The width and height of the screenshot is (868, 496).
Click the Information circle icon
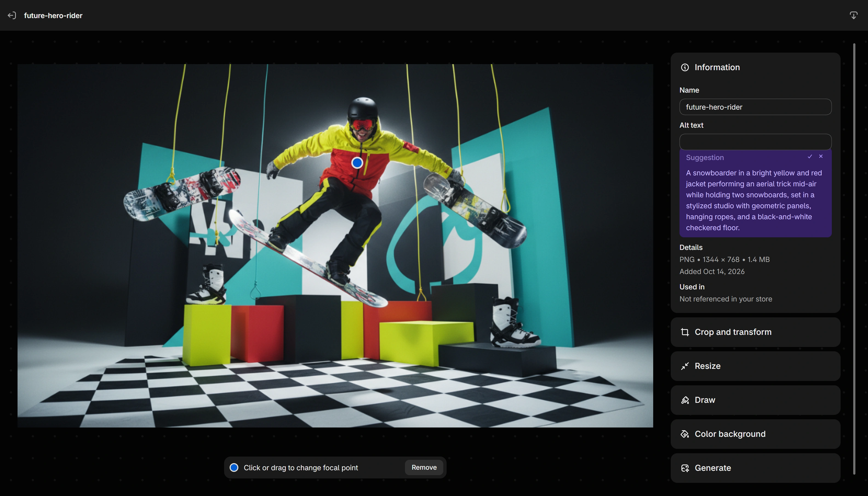click(x=685, y=67)
